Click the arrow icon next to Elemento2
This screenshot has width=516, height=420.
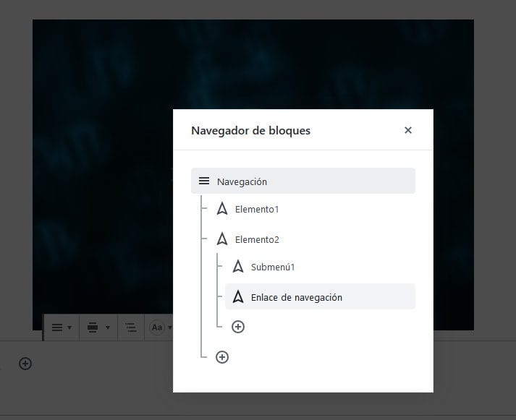[222, 239]
